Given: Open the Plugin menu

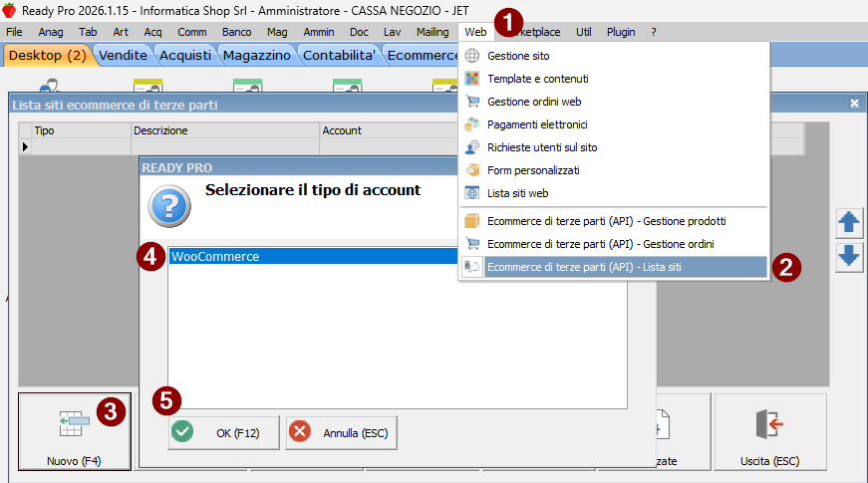Looking at the screenshot, I should pyautogui.click(x=621, y=32).
